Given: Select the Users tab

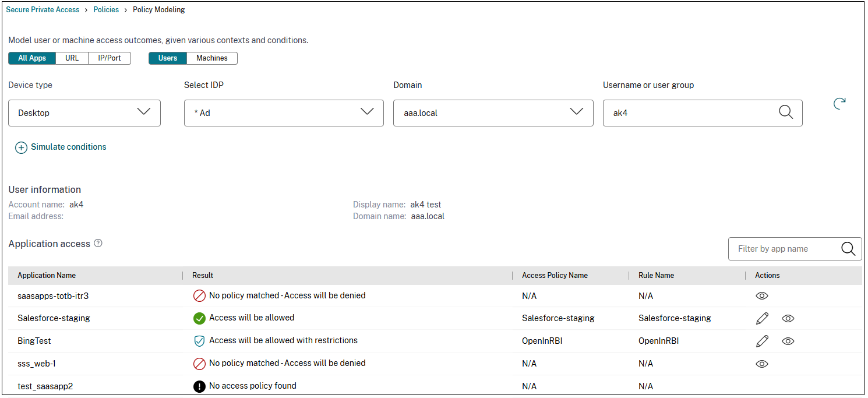Looking at the screenshot, I should [x=167, y=58].
